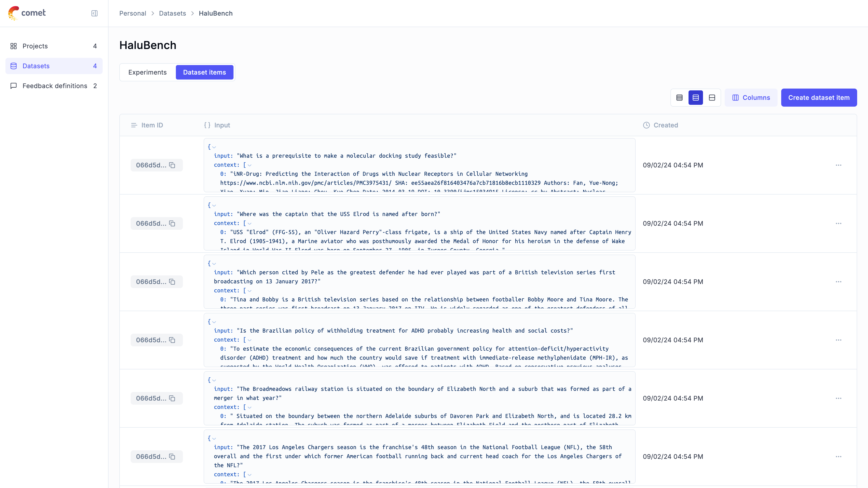The height and width of the screenshot is (488, 868).
Task: Click Create dataset item button
Action: click(819, 98)
